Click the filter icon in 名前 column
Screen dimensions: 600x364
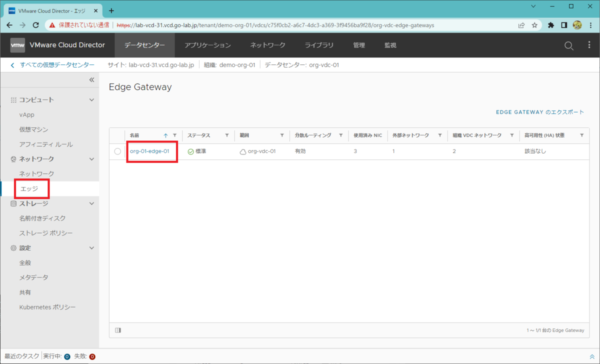tap(174, 135)
